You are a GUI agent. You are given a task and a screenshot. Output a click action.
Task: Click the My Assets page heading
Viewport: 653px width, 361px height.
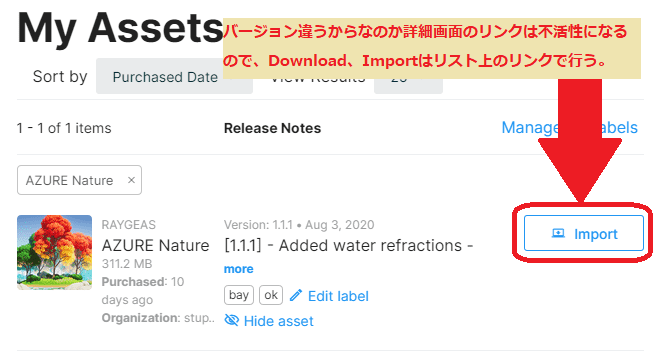point(120,28)
